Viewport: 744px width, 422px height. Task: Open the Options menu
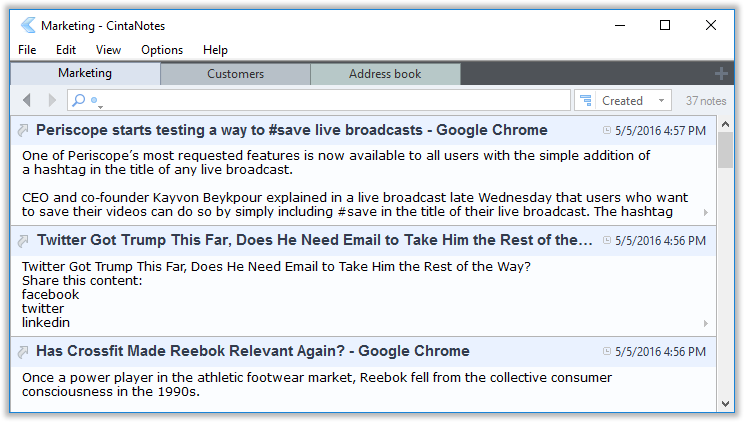tap(162, 50)
